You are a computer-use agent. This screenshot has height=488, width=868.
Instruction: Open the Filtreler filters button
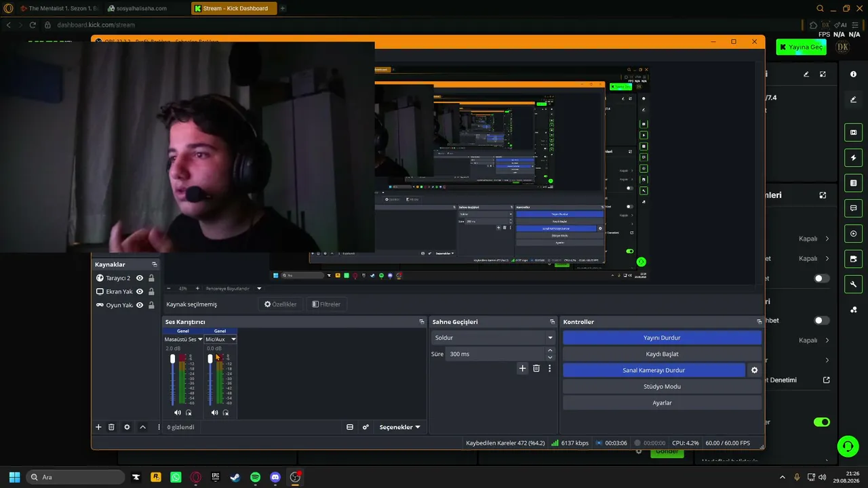(x=326, y=304)
